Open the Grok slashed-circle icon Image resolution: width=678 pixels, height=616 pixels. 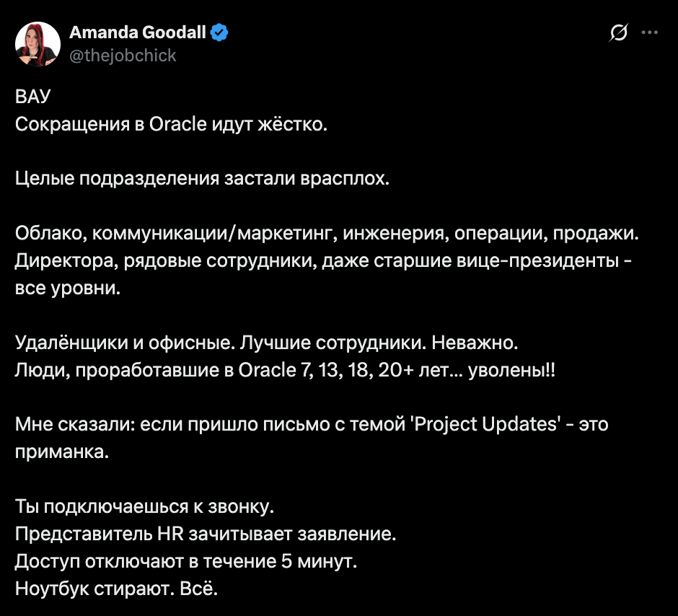tap(618, 33)
